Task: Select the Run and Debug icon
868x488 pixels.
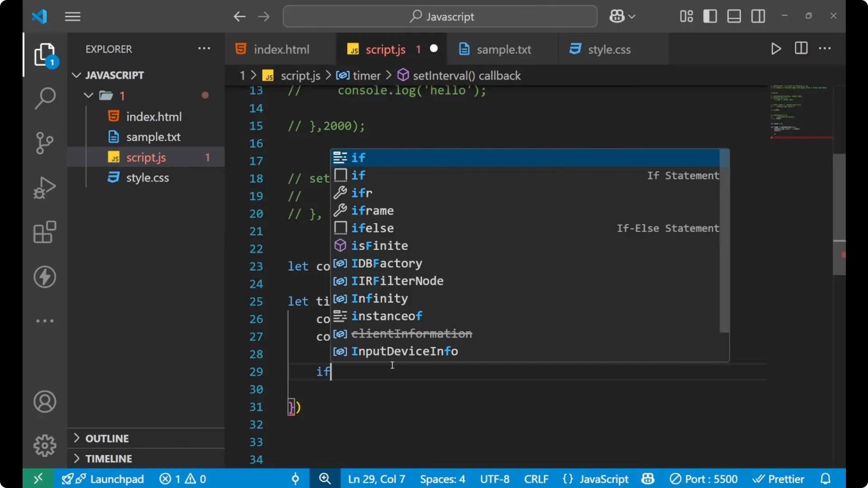Action: pyautogui.click(x=45, y=188)
